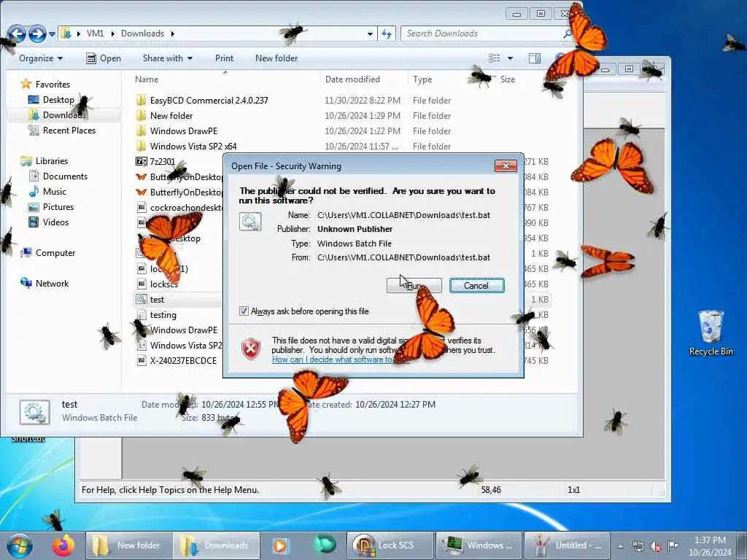
Task: Select the 7z2301 file
Action: tap(162, 161)
